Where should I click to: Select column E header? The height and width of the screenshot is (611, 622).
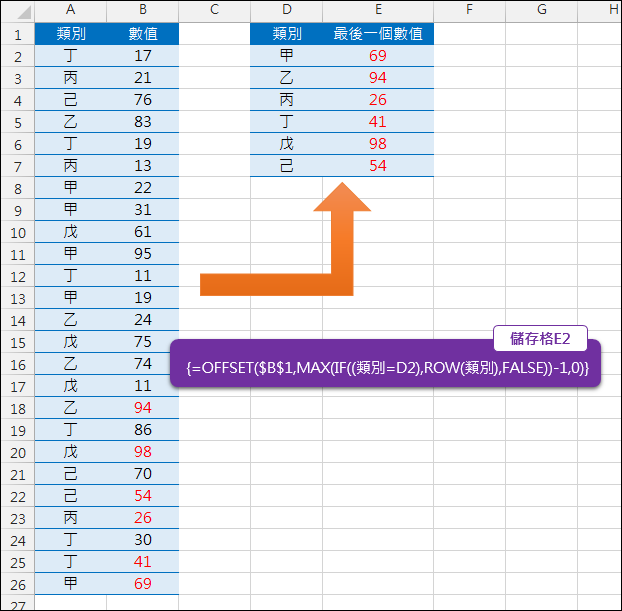(378, 11)
